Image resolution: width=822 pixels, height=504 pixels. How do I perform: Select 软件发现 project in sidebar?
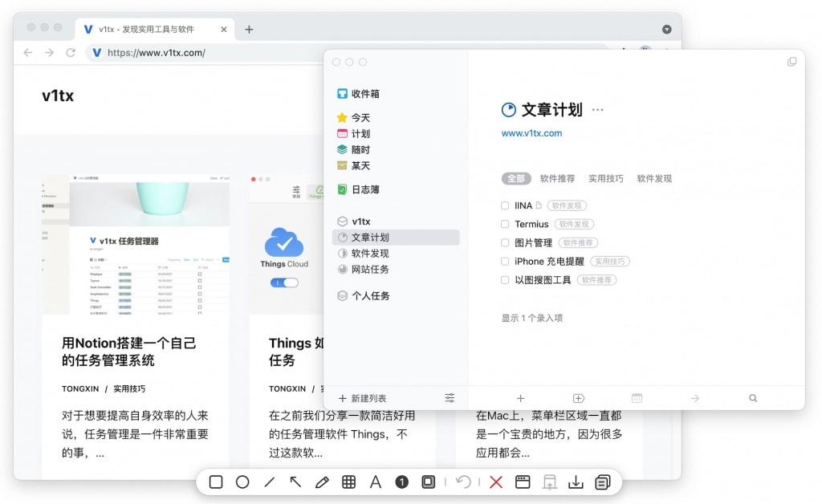(363, 254)
